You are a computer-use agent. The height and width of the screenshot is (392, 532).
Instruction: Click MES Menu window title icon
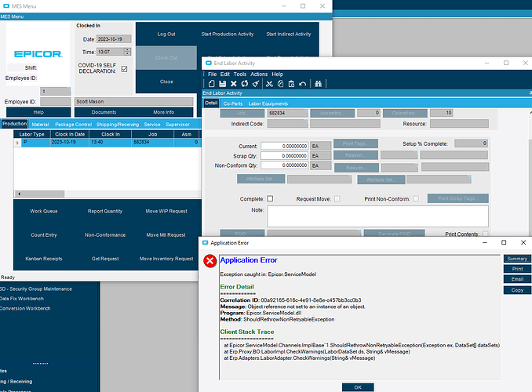point(6,6)
